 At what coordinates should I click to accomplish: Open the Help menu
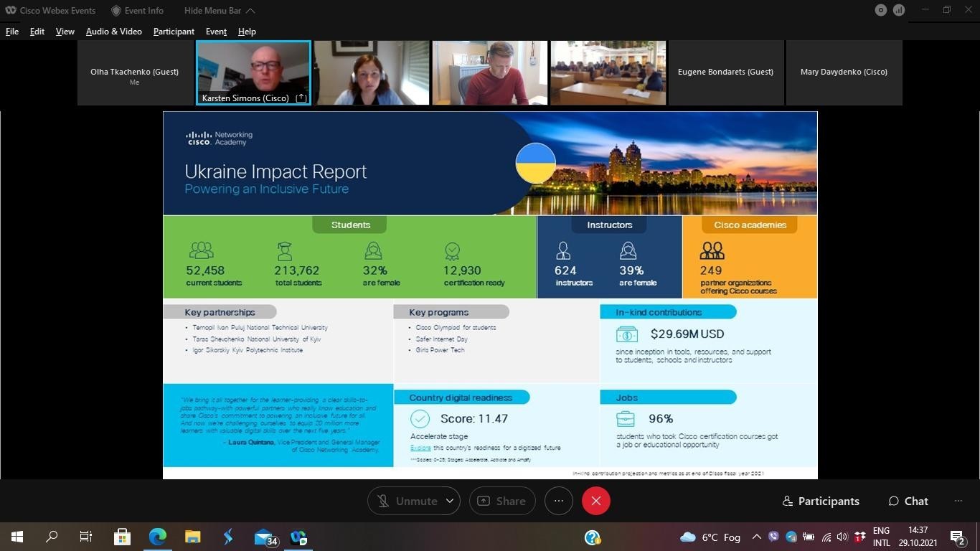point(247,32)
